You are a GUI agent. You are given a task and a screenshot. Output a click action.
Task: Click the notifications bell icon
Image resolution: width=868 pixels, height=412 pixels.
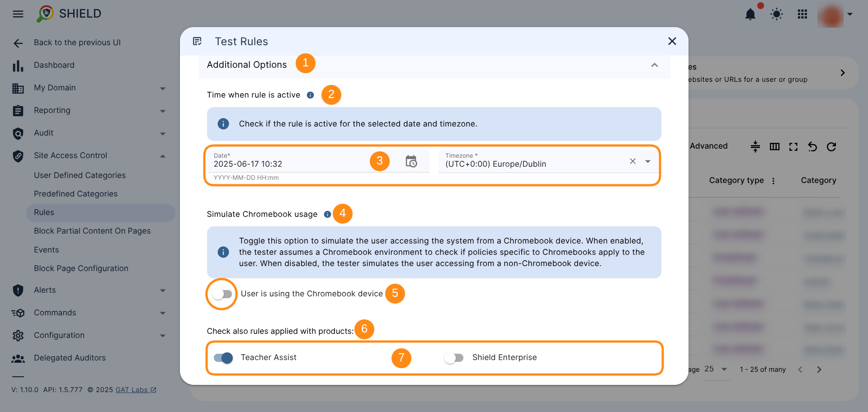750,14
